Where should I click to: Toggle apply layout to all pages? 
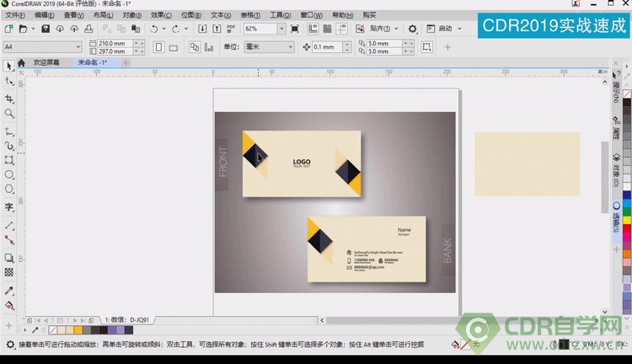[195, 47]
